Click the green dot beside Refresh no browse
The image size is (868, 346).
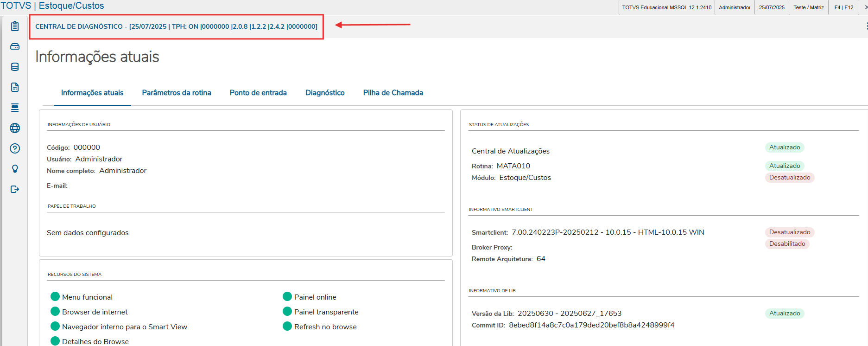click(287, 326)
